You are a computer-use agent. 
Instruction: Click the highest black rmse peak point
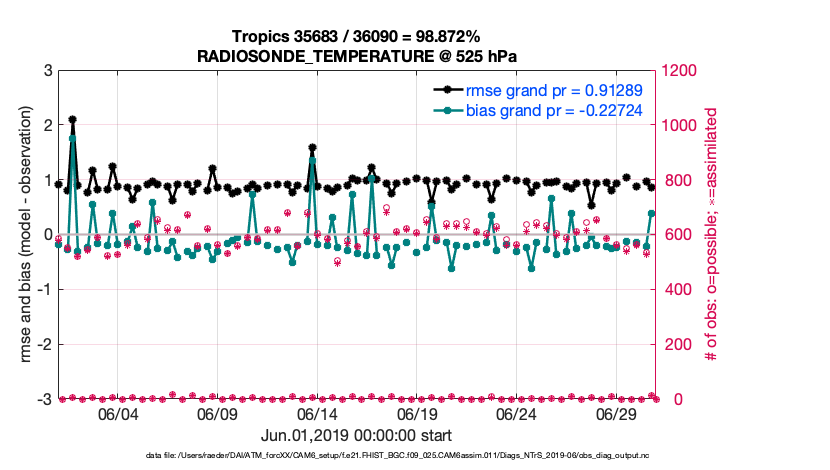[x=73, y=120]
